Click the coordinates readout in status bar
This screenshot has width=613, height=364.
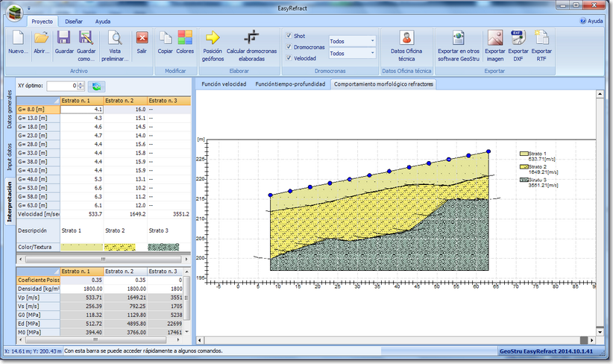33,351
